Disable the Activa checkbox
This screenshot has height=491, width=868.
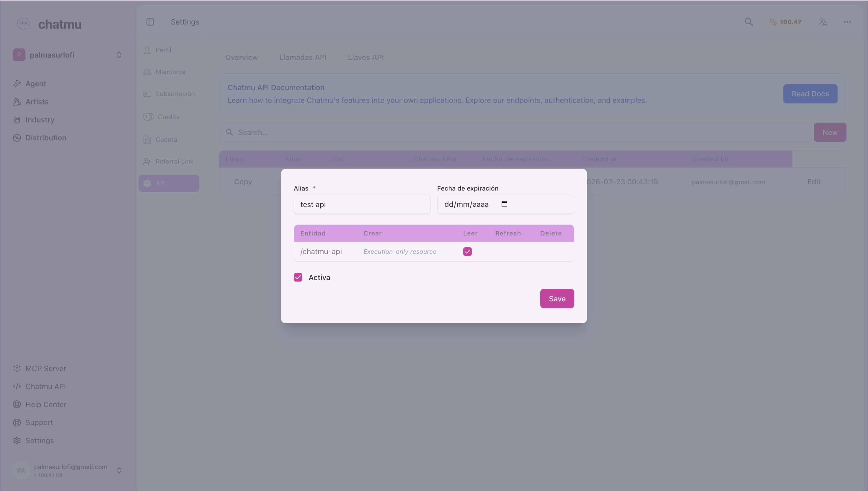[x=298, y=277]
